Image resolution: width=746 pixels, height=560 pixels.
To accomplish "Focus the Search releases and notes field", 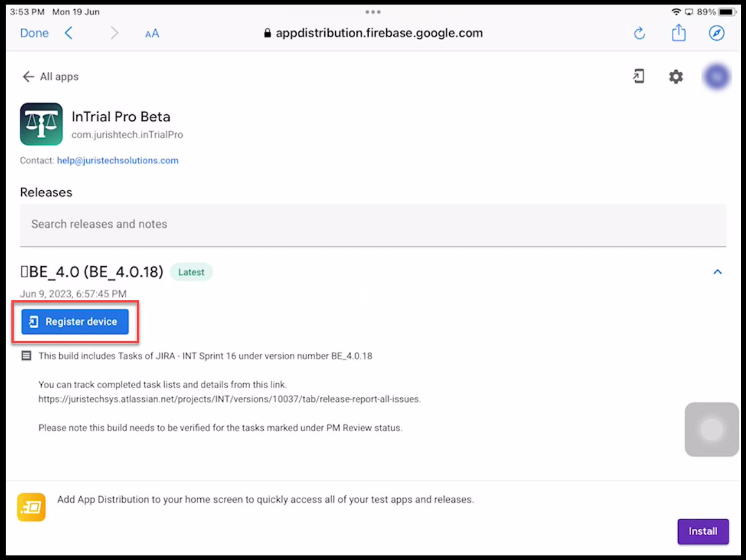I will pyautogui.click(x=373, y=224).
